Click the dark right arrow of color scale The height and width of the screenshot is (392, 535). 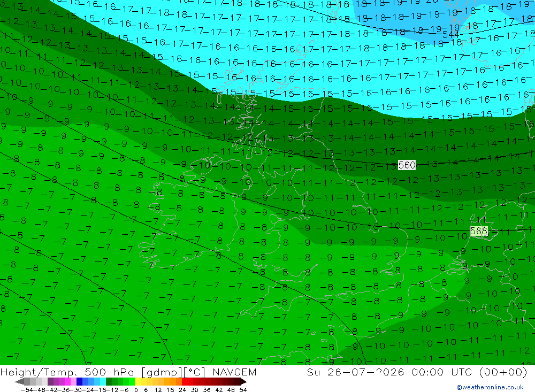[x=243, y=382]
